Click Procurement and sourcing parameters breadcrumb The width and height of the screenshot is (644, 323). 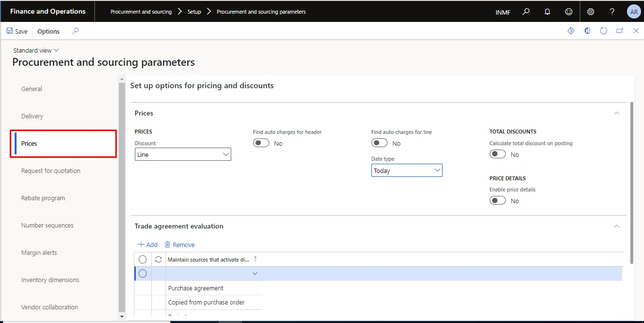click(x=261, y=12)
